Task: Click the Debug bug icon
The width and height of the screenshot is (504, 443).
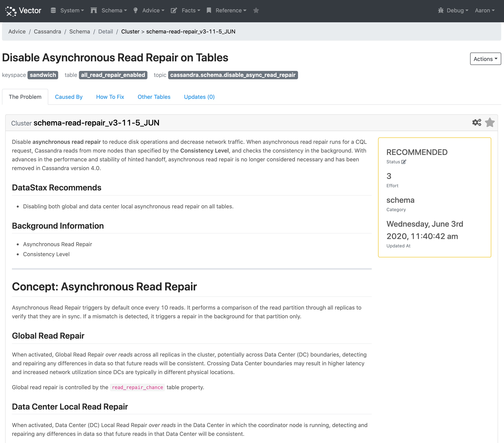Action: (441, 10)
